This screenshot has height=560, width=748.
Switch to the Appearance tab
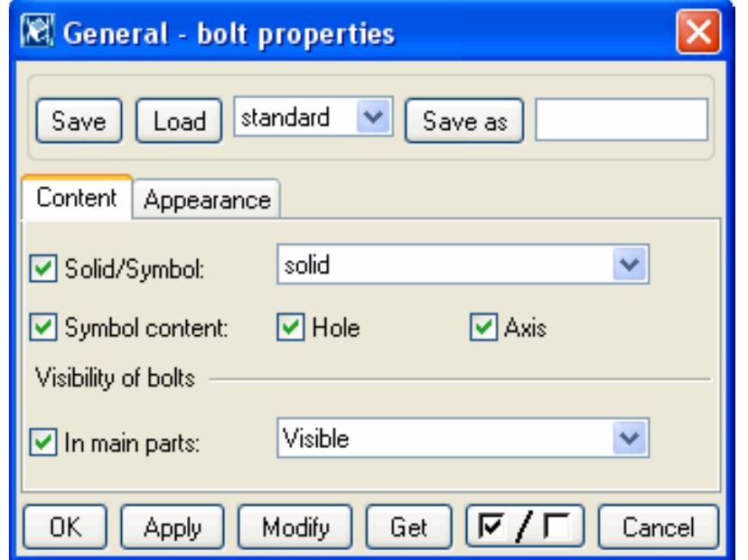pyautogui.click(x=208, y=199)
